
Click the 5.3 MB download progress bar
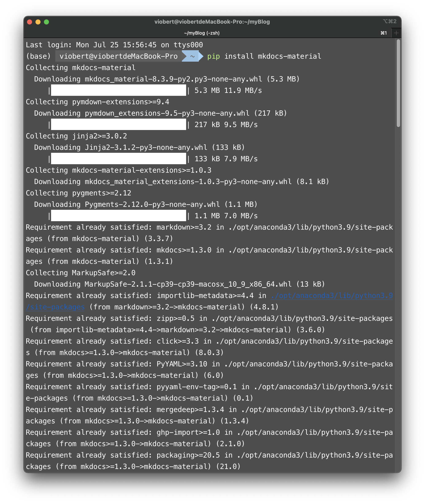click(119, 90)
